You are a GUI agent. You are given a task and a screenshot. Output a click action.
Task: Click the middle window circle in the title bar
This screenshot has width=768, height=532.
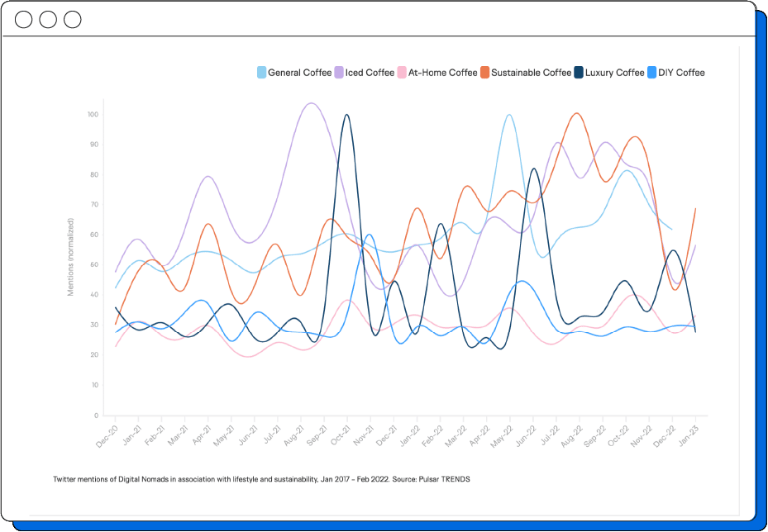click(x=48, y=19)
